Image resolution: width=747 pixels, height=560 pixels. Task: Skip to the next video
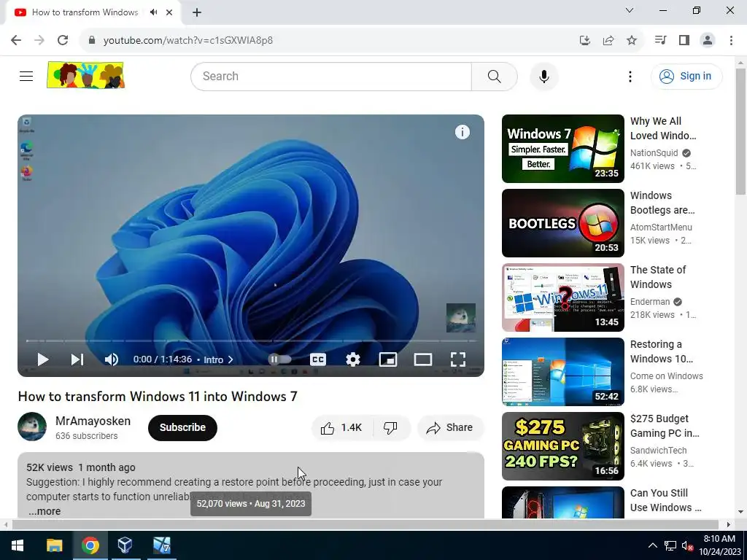[77, 359]
